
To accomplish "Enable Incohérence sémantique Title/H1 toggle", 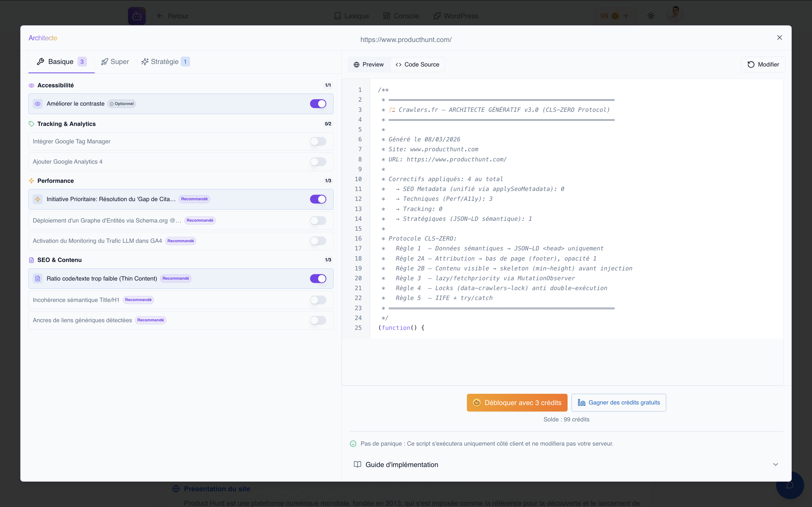I will [x=318, y=300].
